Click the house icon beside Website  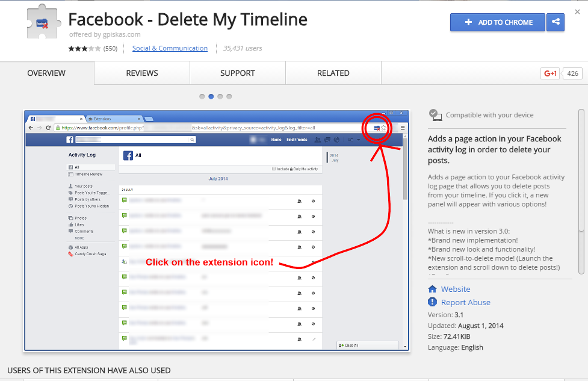(x=432, y=289)
